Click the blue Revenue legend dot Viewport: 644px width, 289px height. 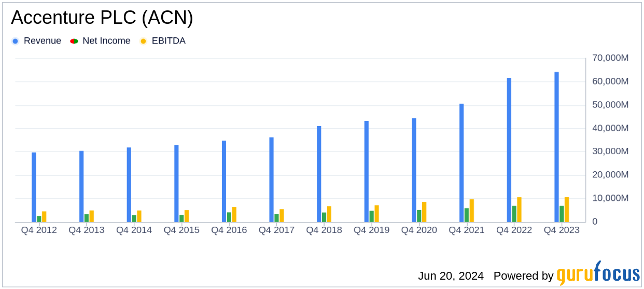(x=15, y=41)
